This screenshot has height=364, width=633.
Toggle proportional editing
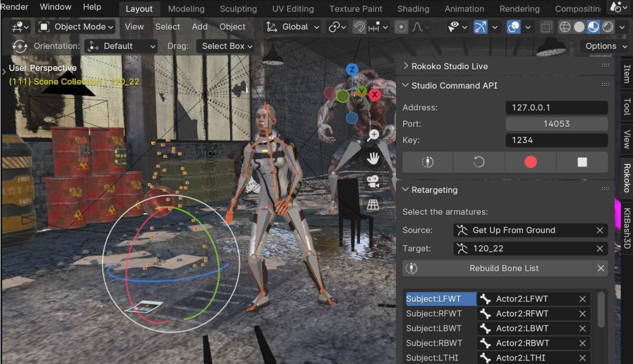point(401,27)
